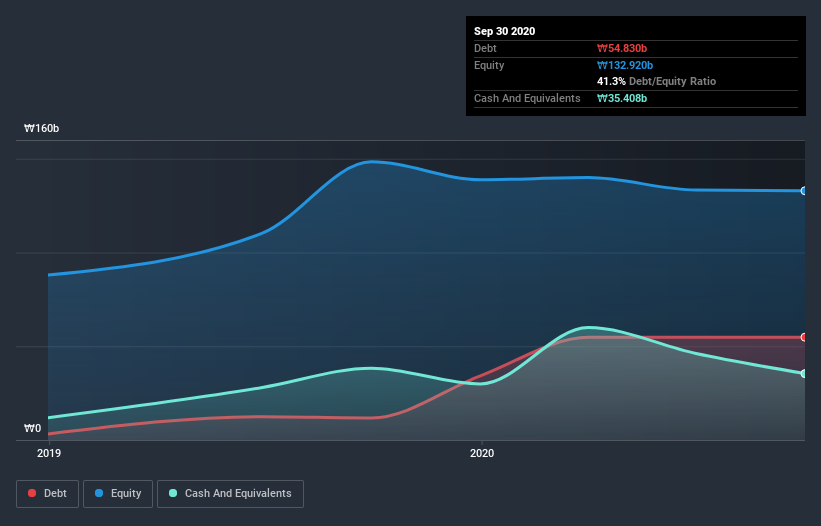The image size is (821, 526).
Task: Click the Cash value ₩35.408b in tooltip
Action: click(622, 98)
